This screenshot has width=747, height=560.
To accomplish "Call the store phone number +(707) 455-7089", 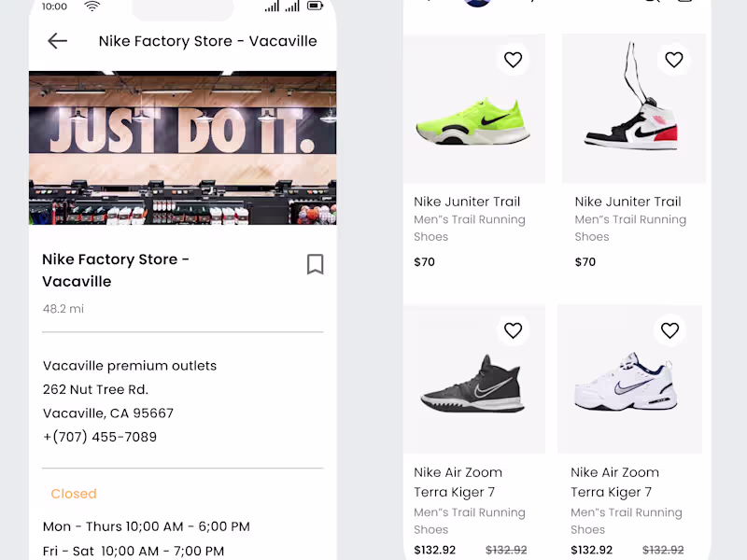I will point(100,437).
